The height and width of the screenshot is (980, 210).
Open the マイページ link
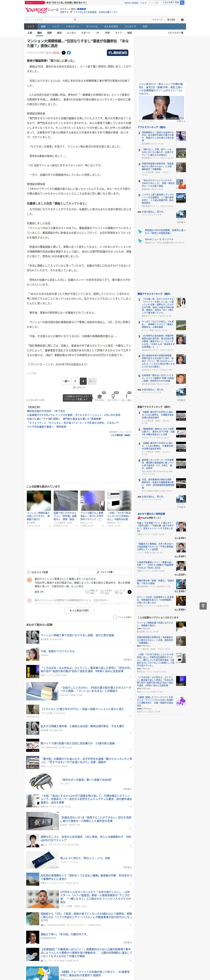(157, 20)
